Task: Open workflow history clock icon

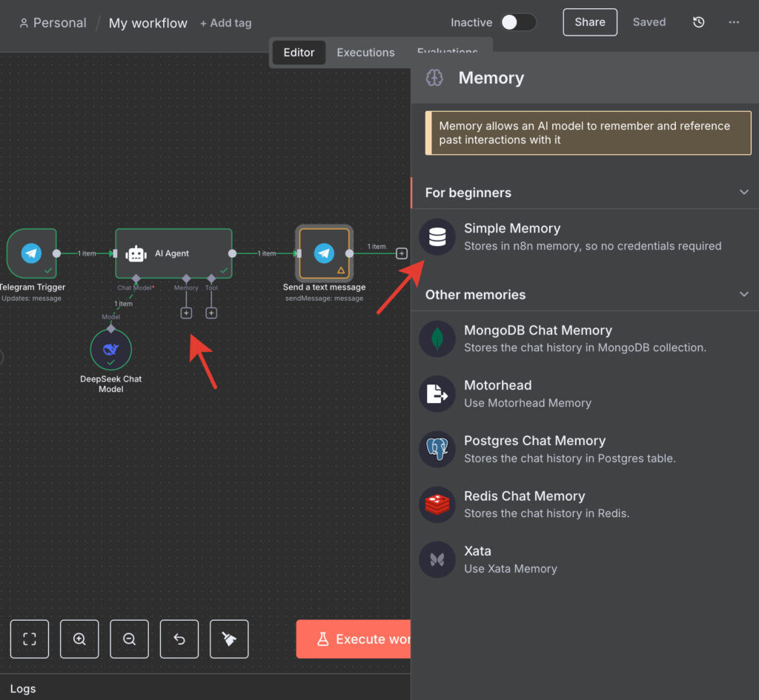Action: click(698, 22)
